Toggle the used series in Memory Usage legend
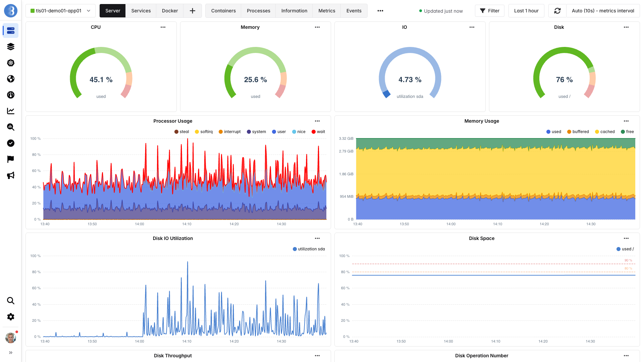Screen dimensions: 644x362 coord(554,132)
